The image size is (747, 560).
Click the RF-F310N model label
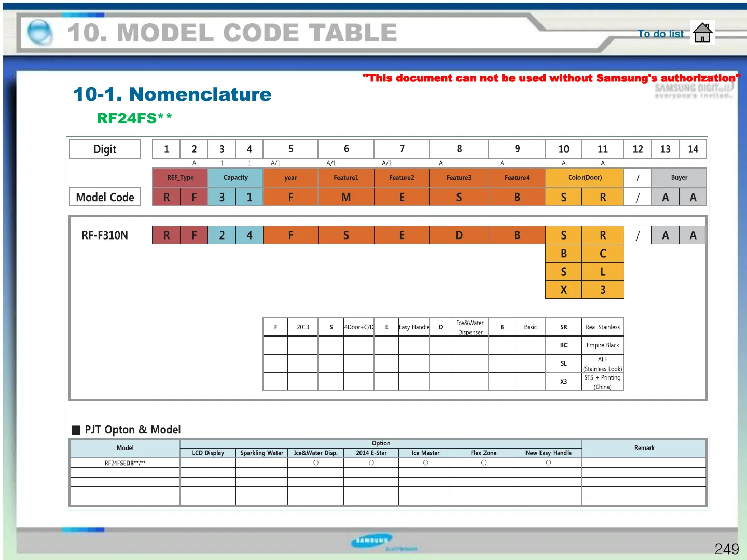point(105,235)
